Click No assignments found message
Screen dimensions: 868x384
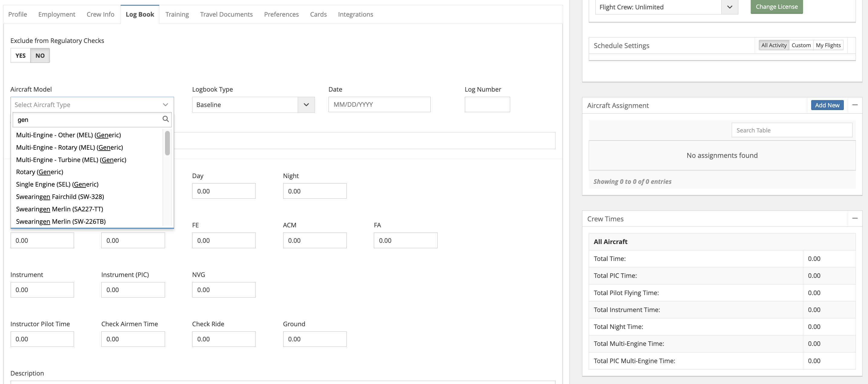[722, 155]
